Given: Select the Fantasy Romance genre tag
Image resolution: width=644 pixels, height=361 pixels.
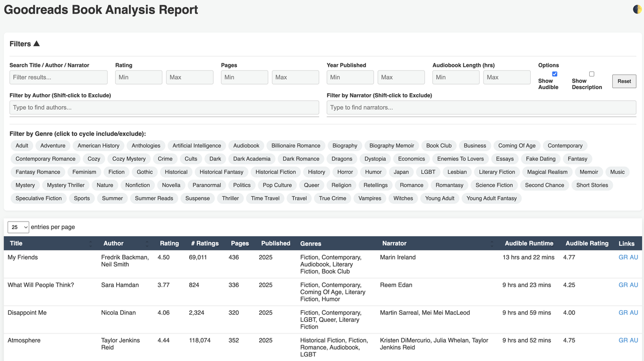Looking at the screenshot, I should (38, 172).
